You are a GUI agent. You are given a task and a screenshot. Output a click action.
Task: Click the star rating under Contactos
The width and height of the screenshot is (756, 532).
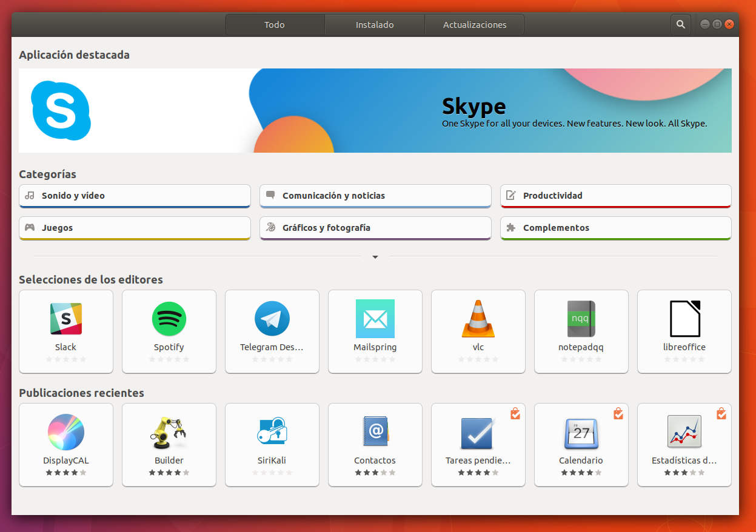pyautogui.click(x=375, y=473)
